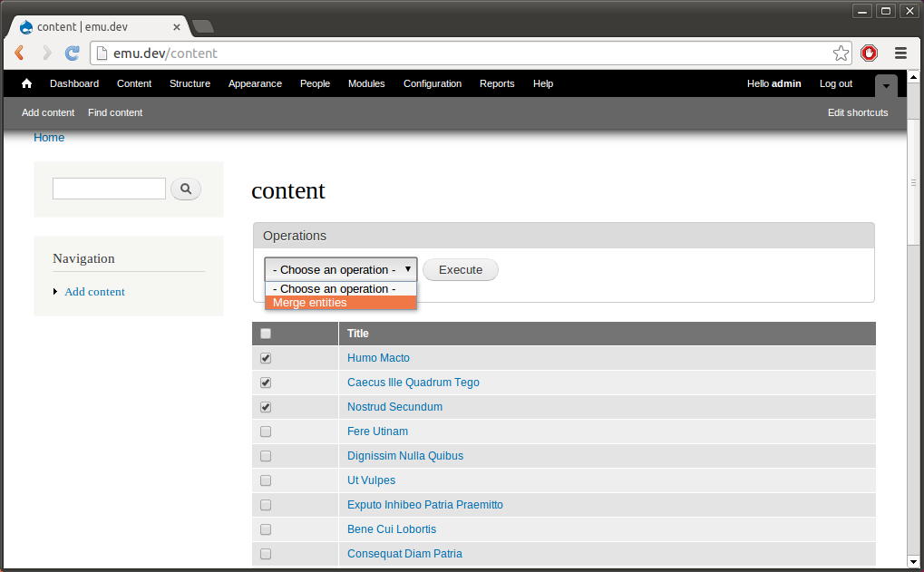This screenshot has width=924, height=572.
Task: Check the checkbox for Fere Utinam
Action: pyautogui.click(x=265, y=431)
